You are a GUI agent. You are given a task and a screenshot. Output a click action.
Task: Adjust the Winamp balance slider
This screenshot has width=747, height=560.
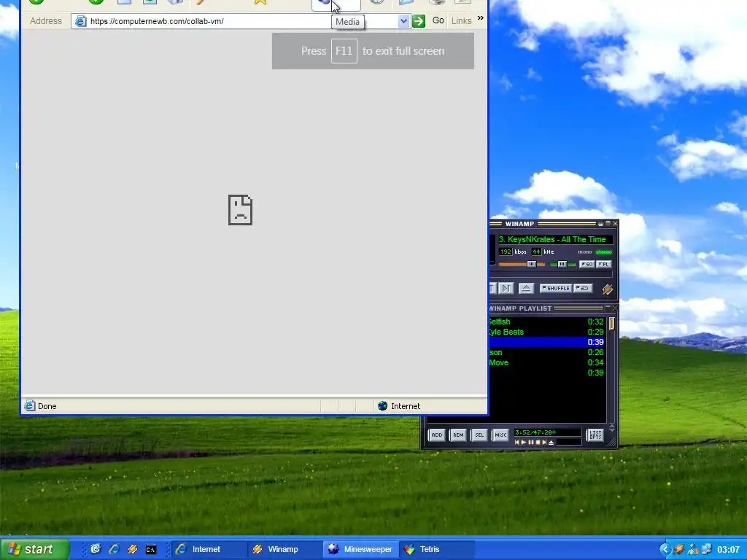click(562, 264)
